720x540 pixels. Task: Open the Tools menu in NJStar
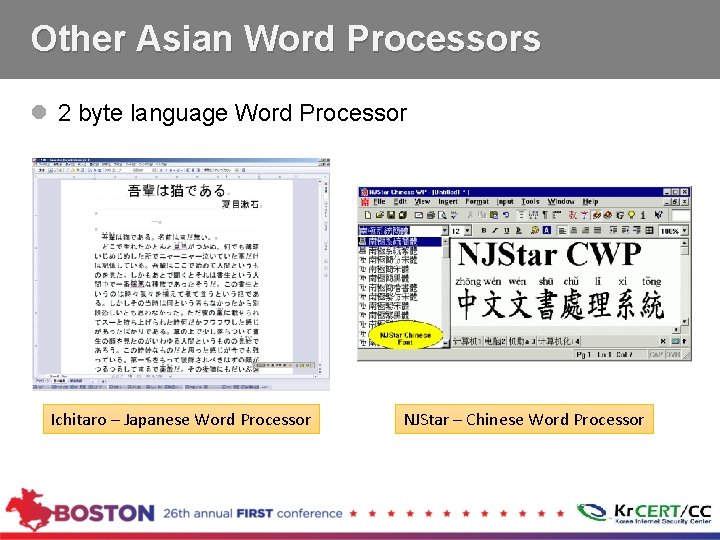click(x=530, y=202)
